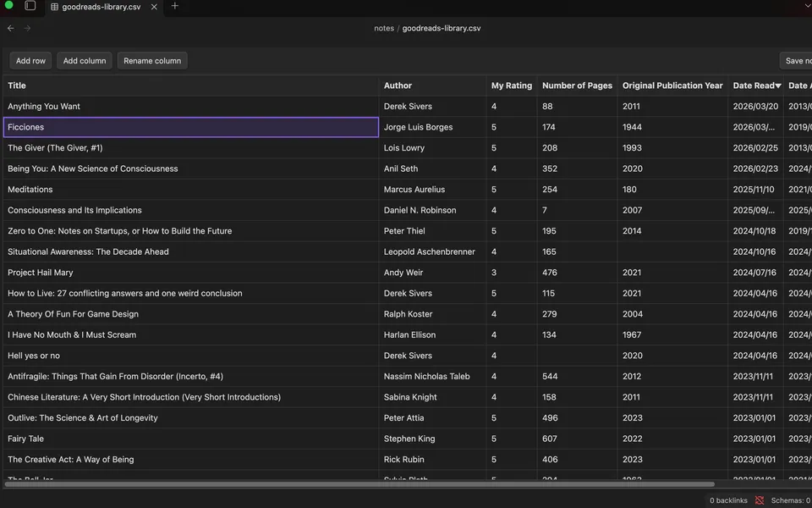This screenshot has height=508, width=812.
Task: Click author Daniel N. Robinson cell
Action: tap(432, 210)
